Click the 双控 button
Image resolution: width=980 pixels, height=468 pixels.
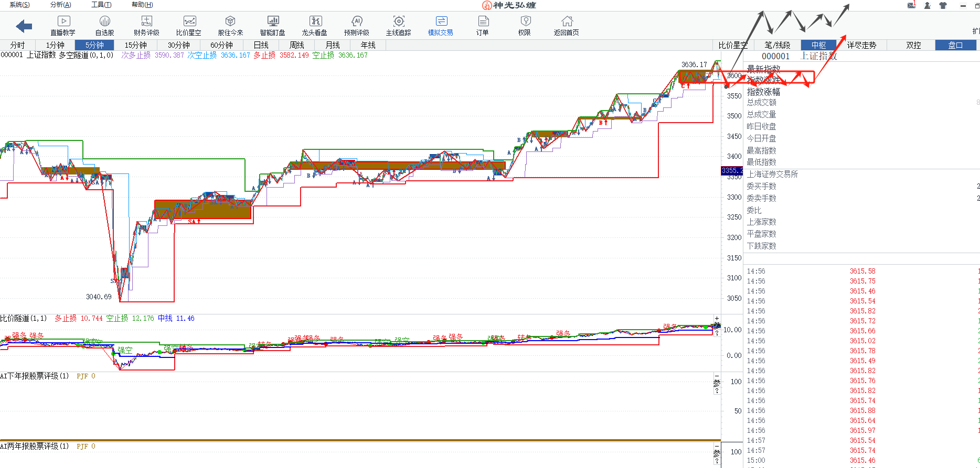click(x=913, y=45)
